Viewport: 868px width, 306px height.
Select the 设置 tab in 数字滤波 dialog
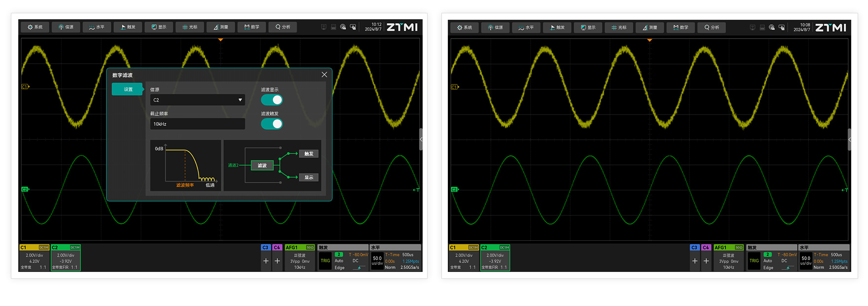click(128, 89)
